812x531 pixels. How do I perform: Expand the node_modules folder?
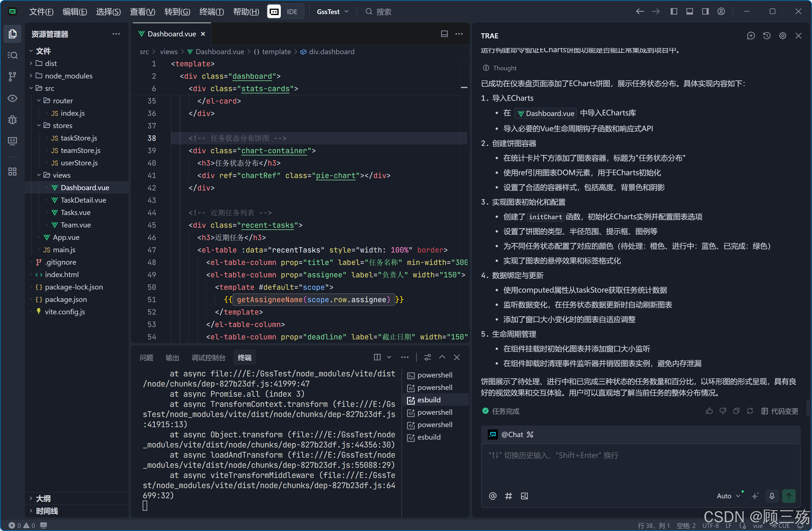pyautogui.click(x=68, y=76)
